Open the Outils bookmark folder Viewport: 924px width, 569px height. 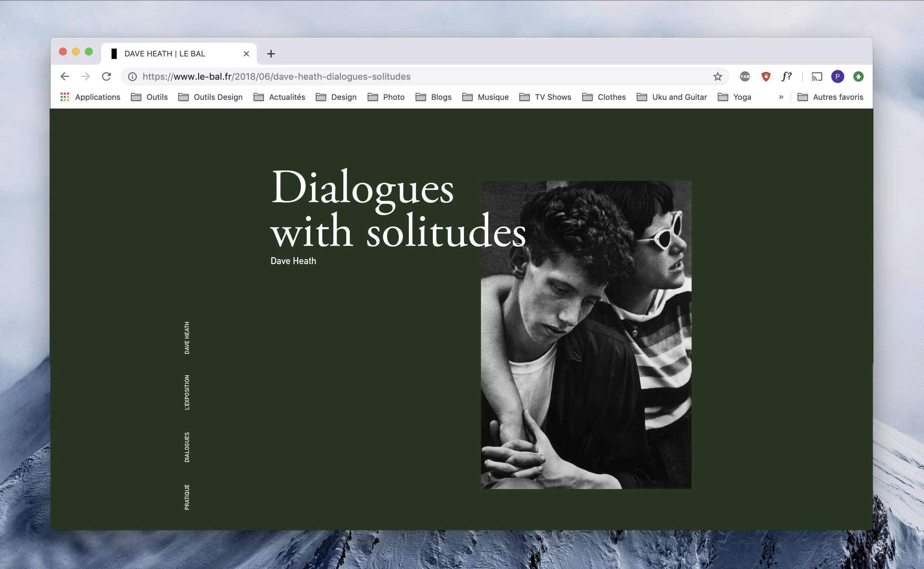click(x=149, y=97)
